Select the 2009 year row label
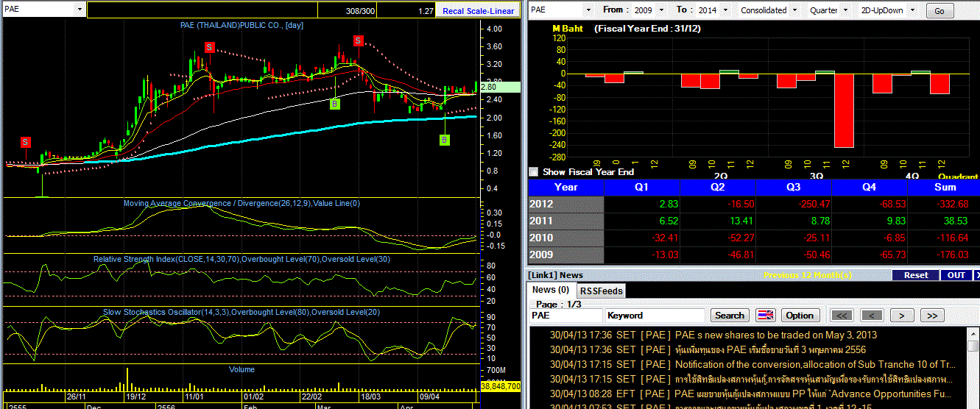Viewport: 980px width, 409px height. 565,255
